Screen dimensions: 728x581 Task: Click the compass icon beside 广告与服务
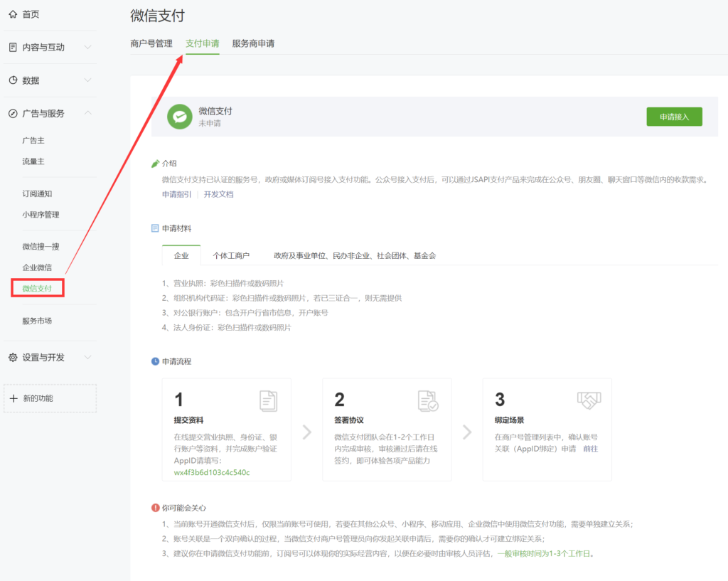point(13,113)
